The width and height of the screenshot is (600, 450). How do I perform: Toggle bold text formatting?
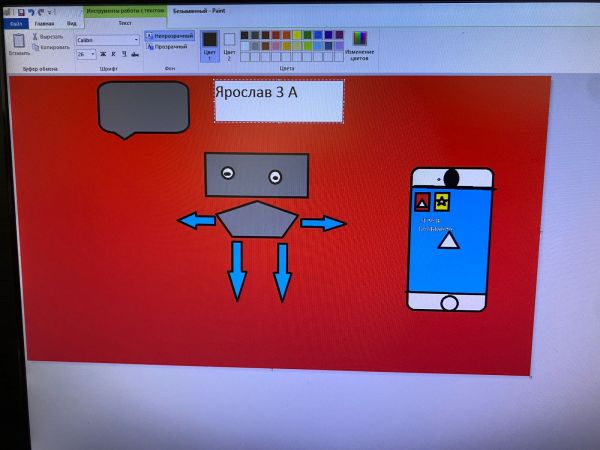[x=102, y=54]
